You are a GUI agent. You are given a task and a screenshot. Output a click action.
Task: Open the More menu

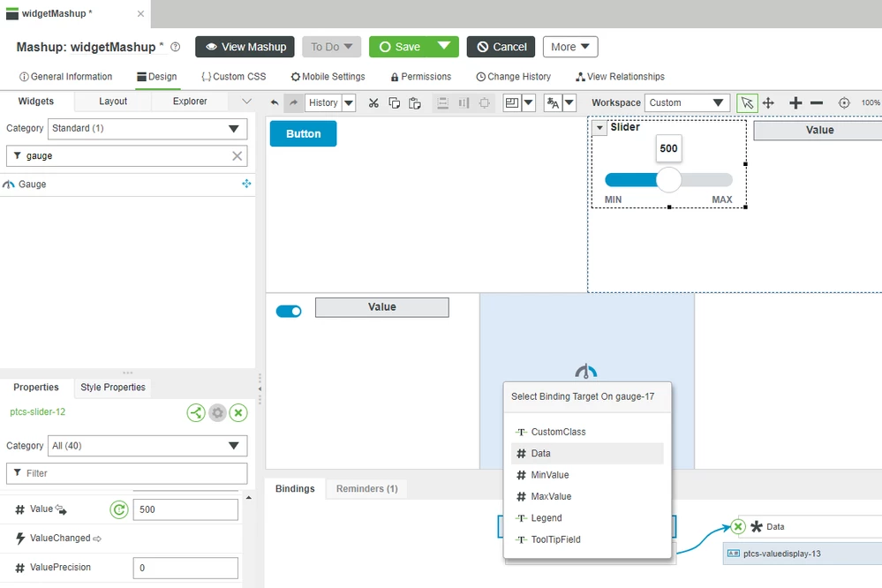tap(570, 47)
